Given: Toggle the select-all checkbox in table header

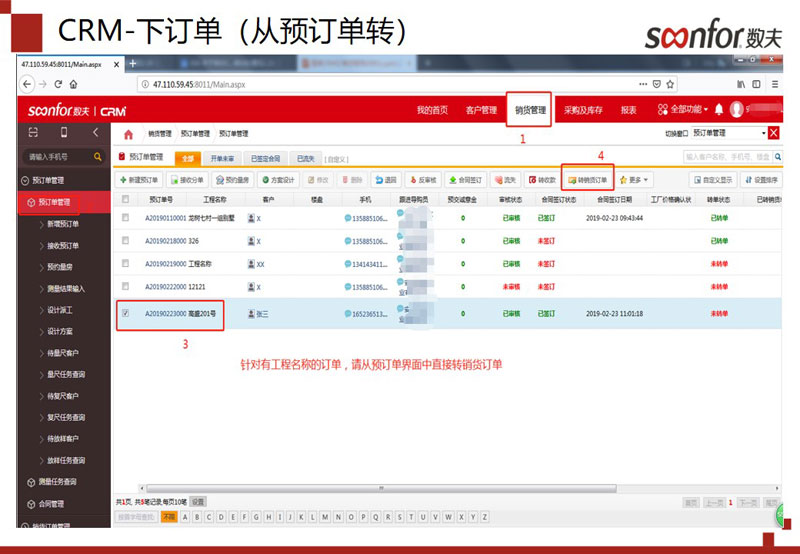Looking at the screenshot, I should [125, 199].
